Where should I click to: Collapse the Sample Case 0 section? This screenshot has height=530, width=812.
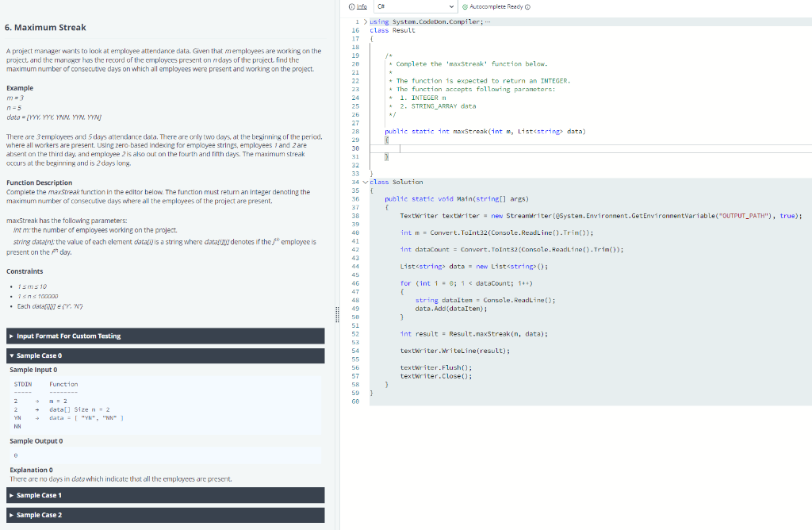point(166,355)
